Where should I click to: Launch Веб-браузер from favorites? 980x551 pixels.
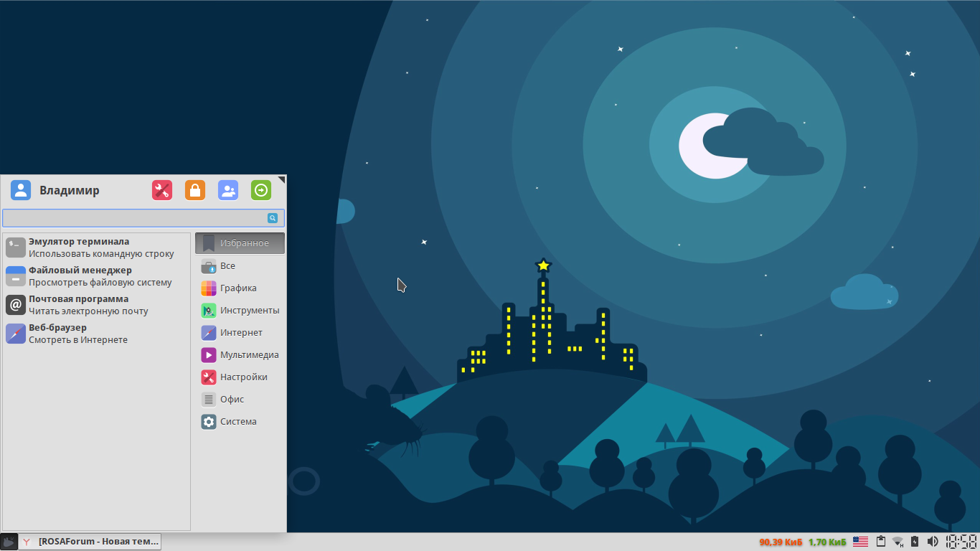[x=97, y=334]
